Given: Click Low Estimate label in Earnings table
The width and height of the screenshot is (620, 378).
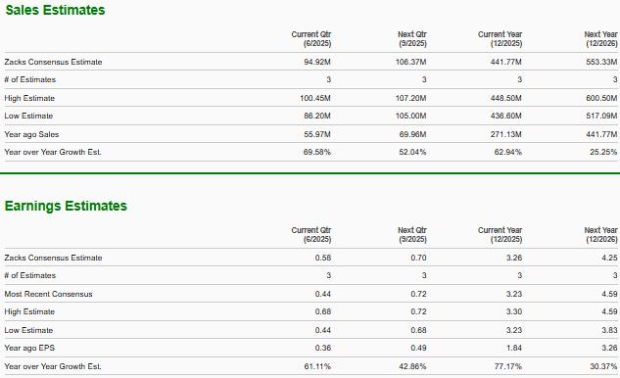Looking at the screenshot, I should (28, 330).
